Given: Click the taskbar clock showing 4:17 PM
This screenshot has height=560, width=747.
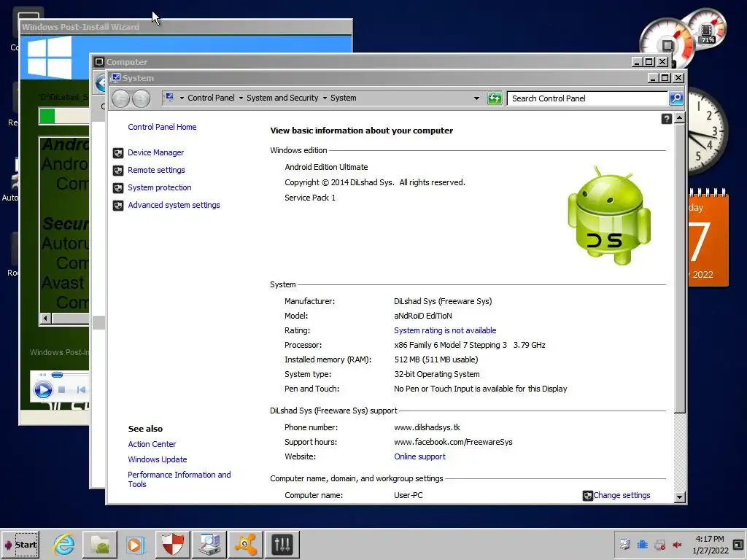Looking at the screenshot, I should point(710,544).
